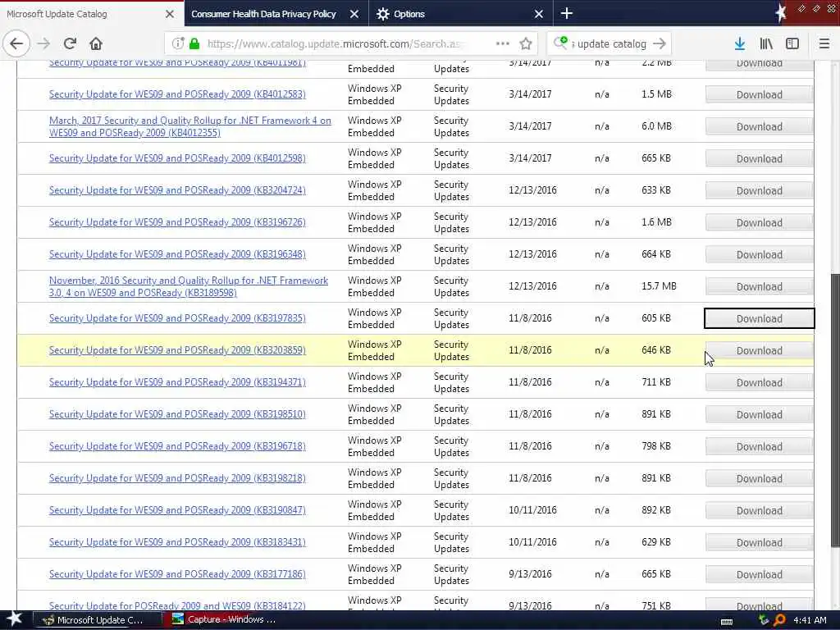This screenshot has height=630, width=840.
Task: Click the forward navigation arrow
Action: click(x=43, y=44)
